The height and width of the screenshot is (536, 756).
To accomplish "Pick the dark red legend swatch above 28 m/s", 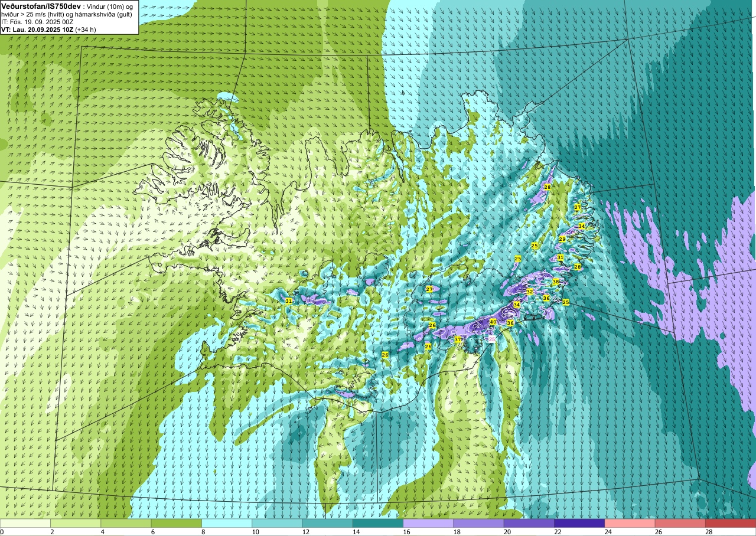I will (730, 523).
